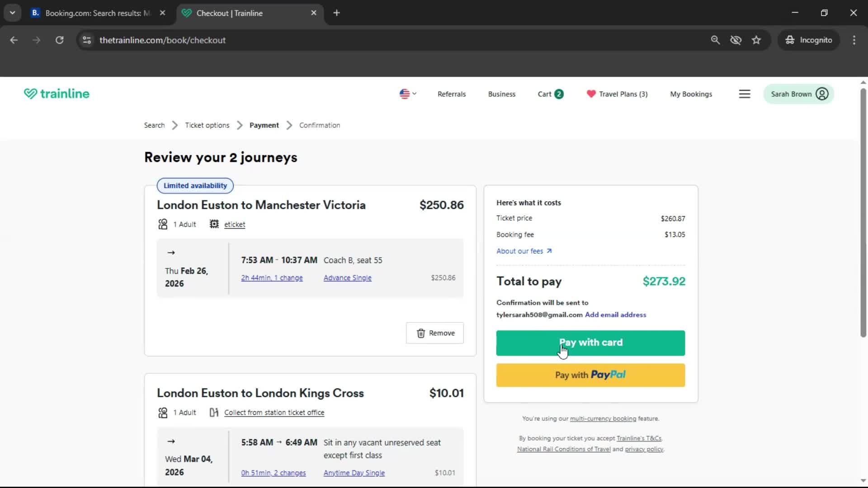Open My Bookings
The height and width of the screenshot is (488, 868).
coord(691,94)
